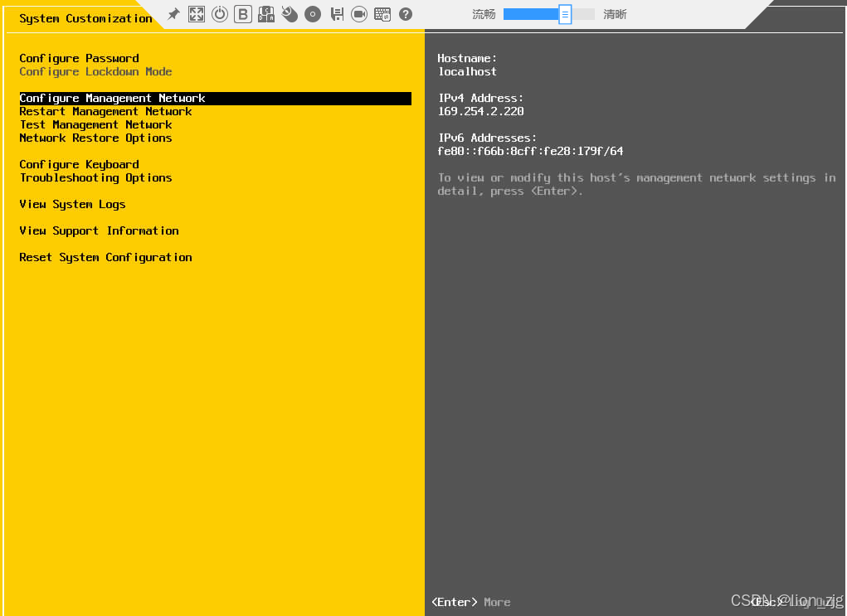Viewport: 847px width, 616px height.
Task: Select Configure Password menu entry
Action: [x=80, y=58]
